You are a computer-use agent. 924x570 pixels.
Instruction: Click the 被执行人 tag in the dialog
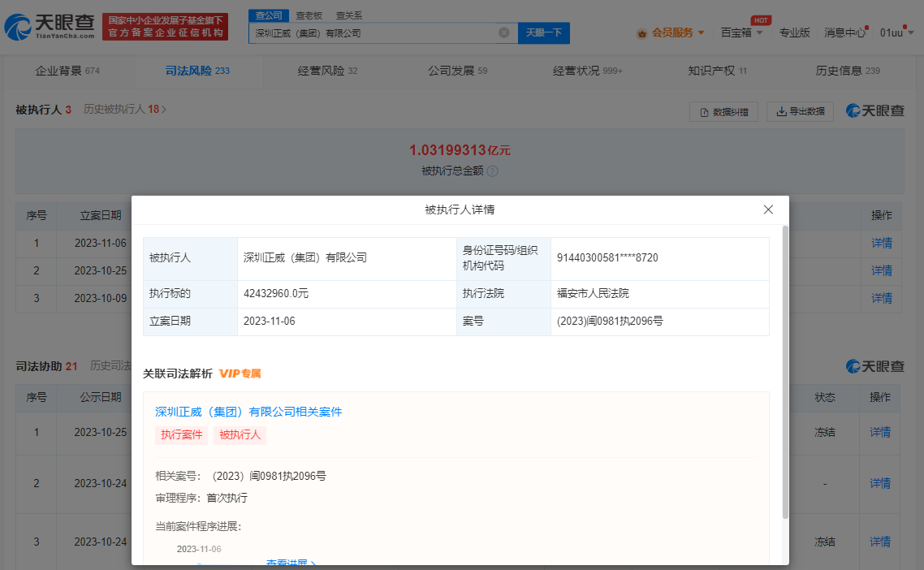[240, 435]
